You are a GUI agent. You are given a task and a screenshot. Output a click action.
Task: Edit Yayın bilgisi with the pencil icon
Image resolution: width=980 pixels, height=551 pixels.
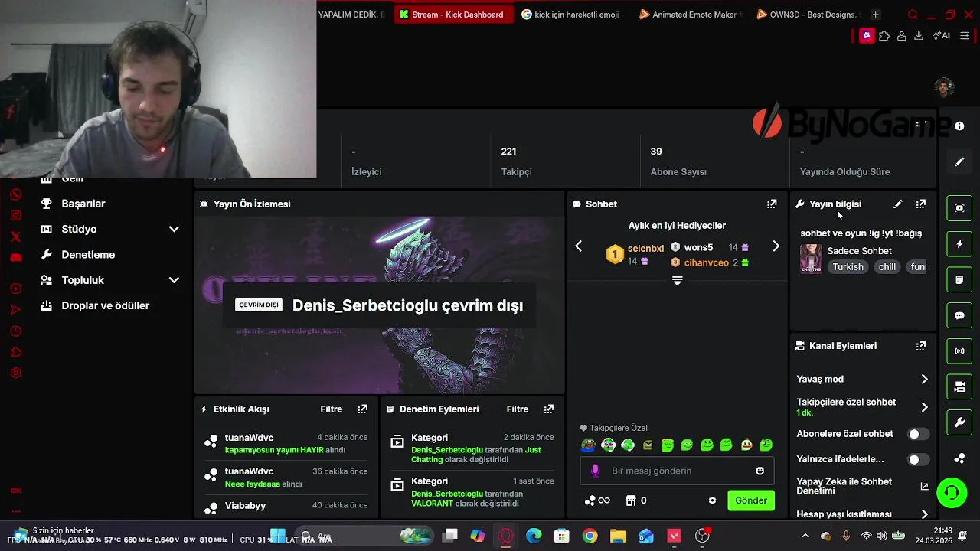tap(898, 204)
